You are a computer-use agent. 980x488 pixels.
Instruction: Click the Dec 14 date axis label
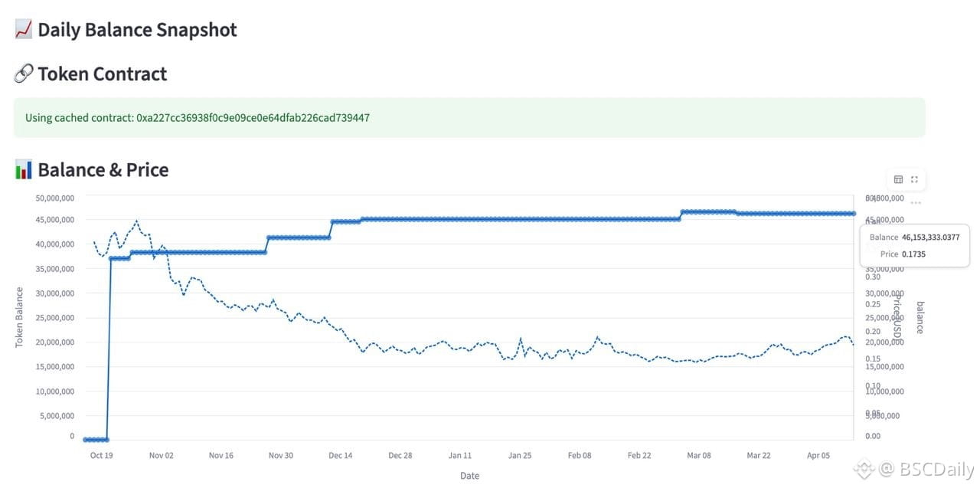click(340, 455)
